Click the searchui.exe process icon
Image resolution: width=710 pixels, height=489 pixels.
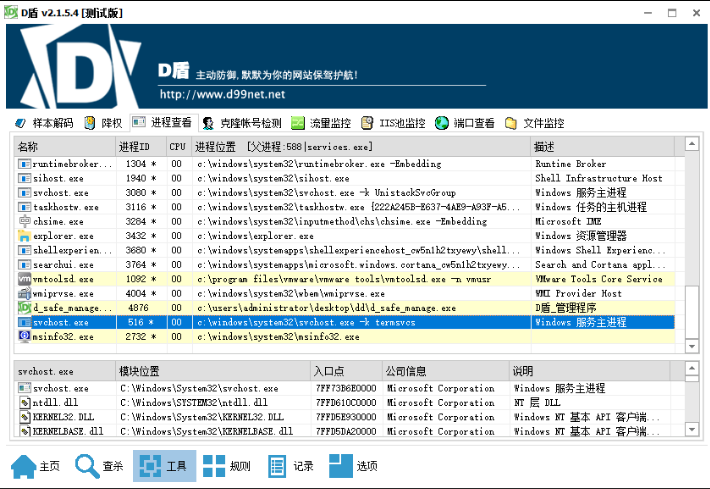coord(24,264)
